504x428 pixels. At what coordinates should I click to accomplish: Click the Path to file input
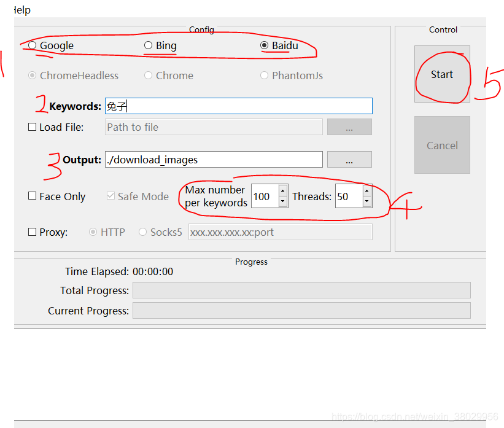(x=214, y=127)
